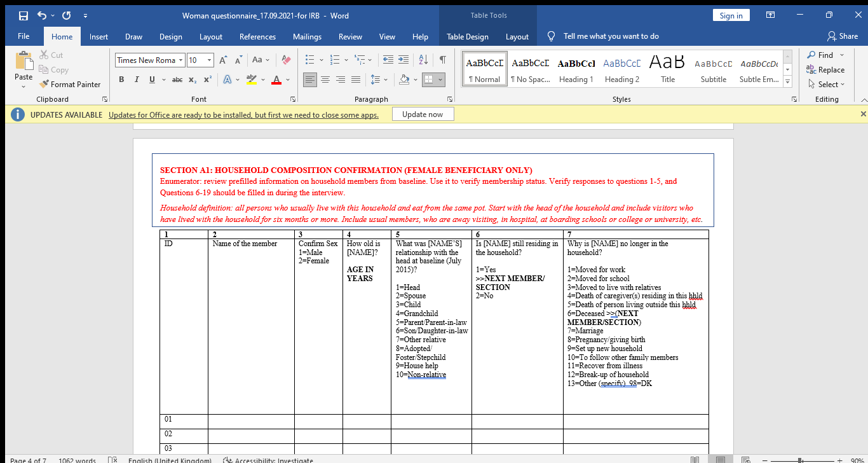Apply Text Effects and Typography
The height and width of the screenshot is (463, 868).
click(x=227, y=79)
